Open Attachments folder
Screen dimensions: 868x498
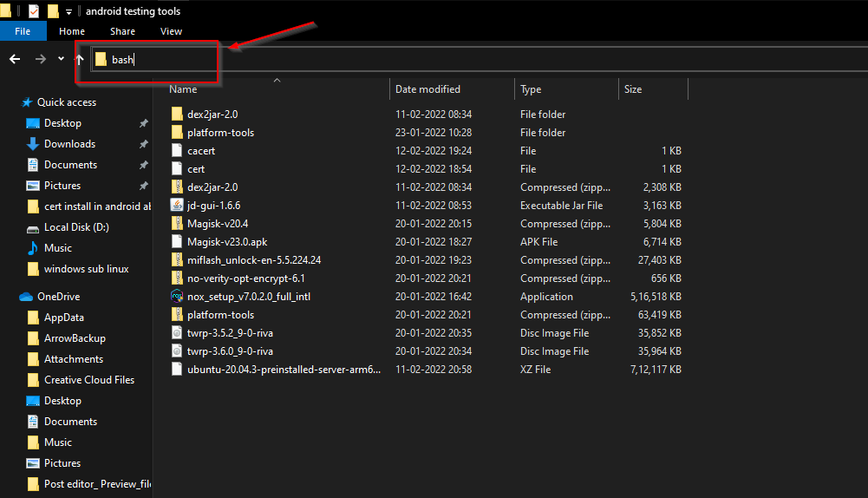[x=74, y=359]
